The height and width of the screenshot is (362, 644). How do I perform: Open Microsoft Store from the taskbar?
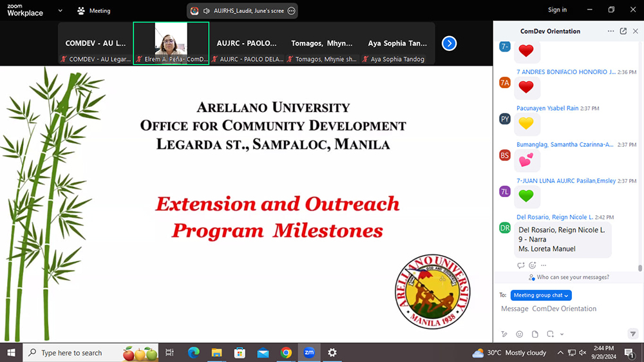[x=240, y=352]
